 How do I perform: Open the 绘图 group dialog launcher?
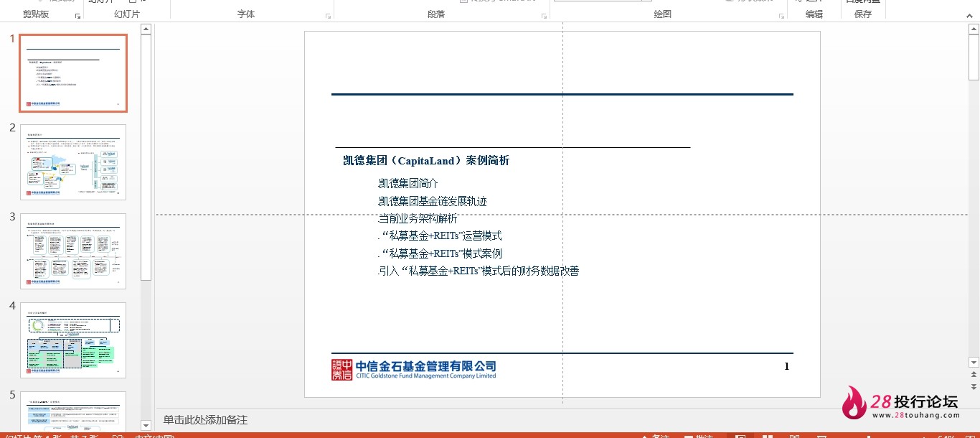781,16
